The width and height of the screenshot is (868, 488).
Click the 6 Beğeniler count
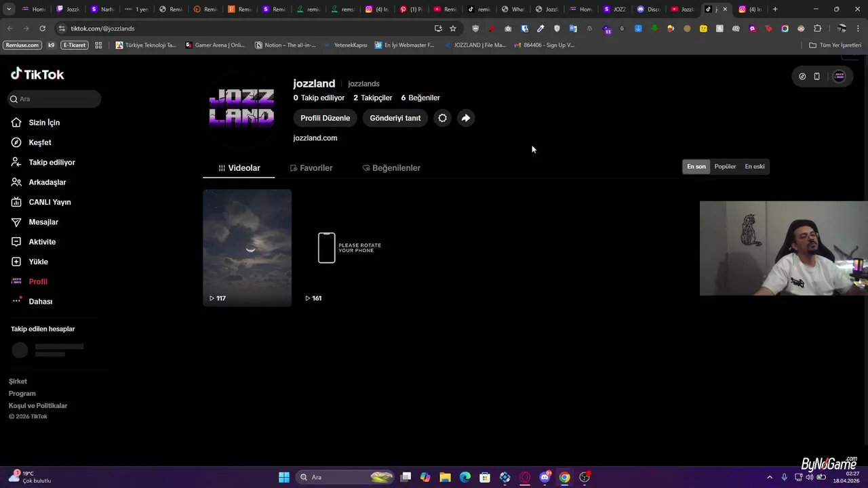[x=420, y=98]
